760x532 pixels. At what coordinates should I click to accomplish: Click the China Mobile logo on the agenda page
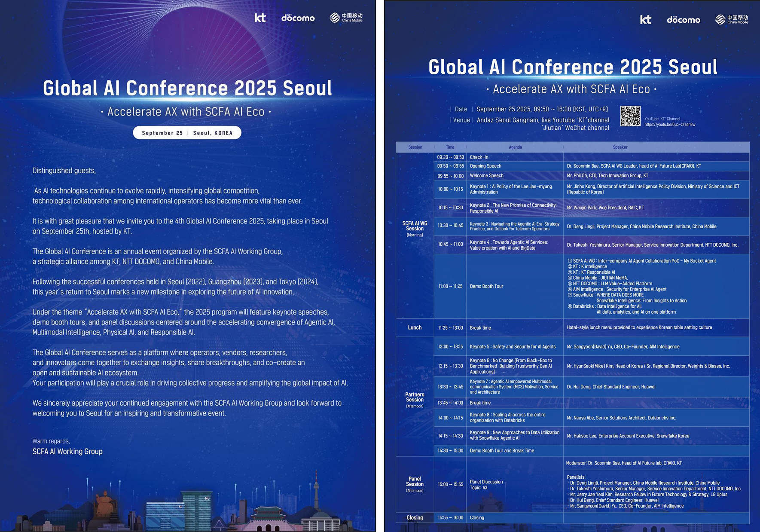click(732, 19)
